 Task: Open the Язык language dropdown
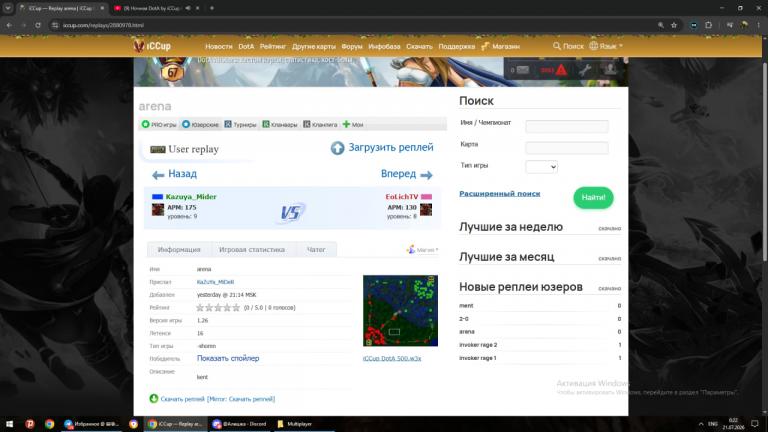606,46
